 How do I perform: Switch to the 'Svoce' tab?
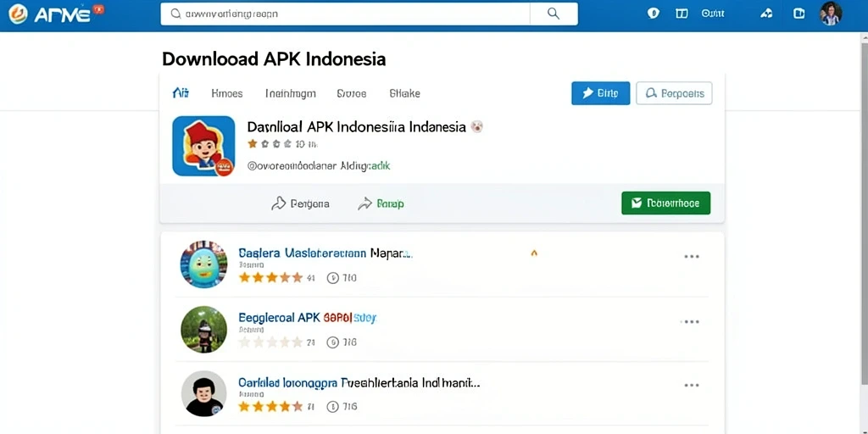[x=352, y=93]
